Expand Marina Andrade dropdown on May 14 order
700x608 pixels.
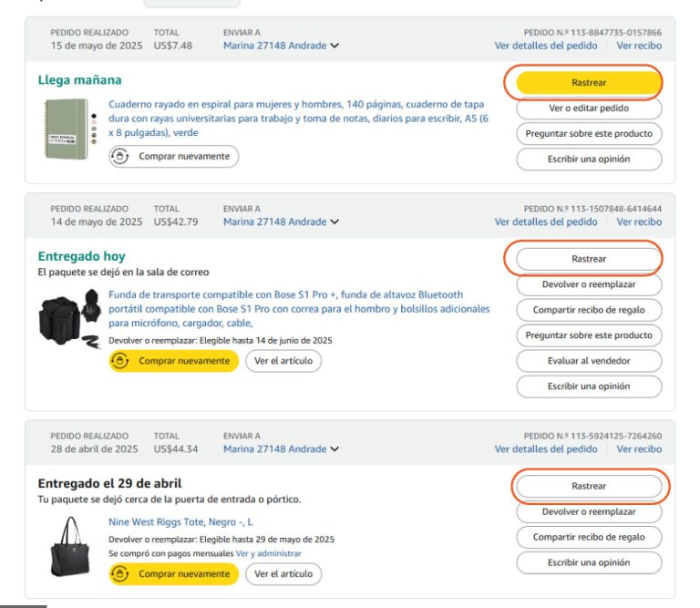tap(335, 222)
